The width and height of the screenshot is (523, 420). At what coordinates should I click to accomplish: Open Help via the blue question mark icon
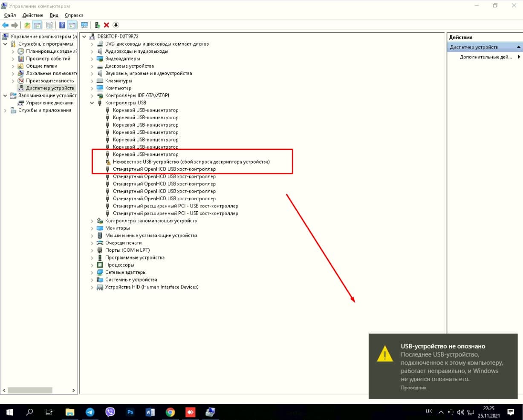click(62, 25)
